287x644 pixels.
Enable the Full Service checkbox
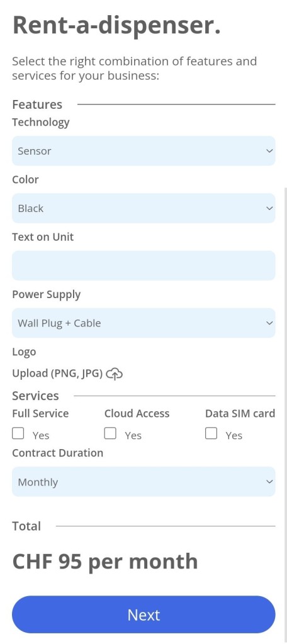point(18,433)
